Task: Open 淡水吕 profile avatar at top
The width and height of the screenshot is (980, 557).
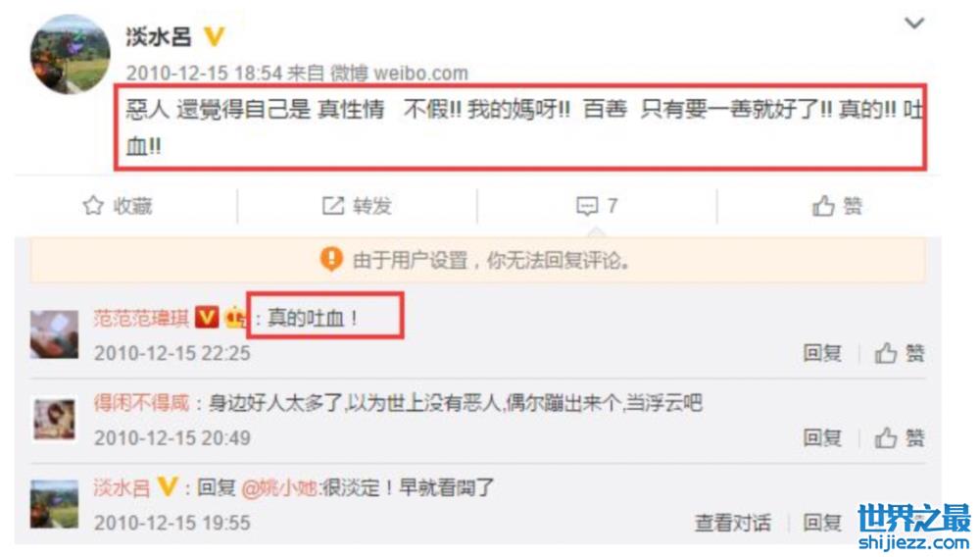Action: click(70, 54)
